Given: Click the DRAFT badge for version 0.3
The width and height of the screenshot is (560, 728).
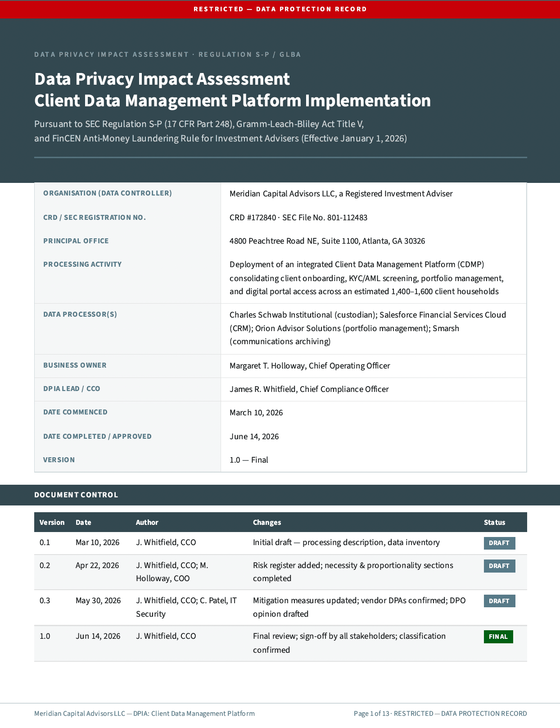Looking at the screenshot, I should [x=499, y=601].
